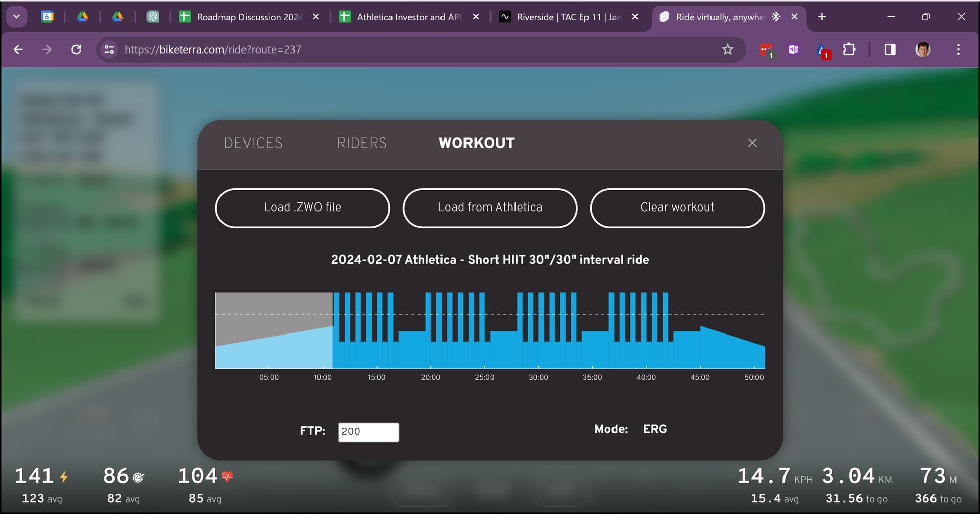Click the 82 avg cadence value
This screenshot has height=514, width=980.
click(x=123, y=498)
